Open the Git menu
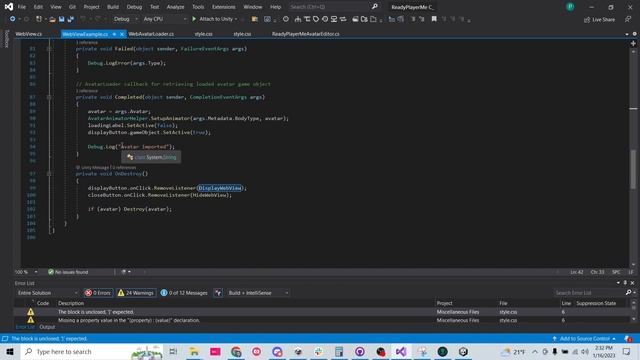640x360 pixels. (72, 7)
